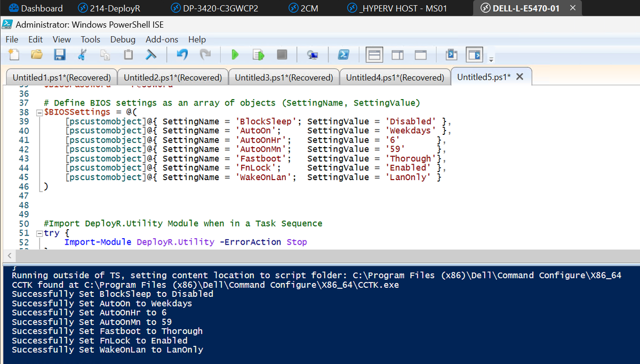Click the Run Selection icon
640x364 pixels.
coord(259,54)
